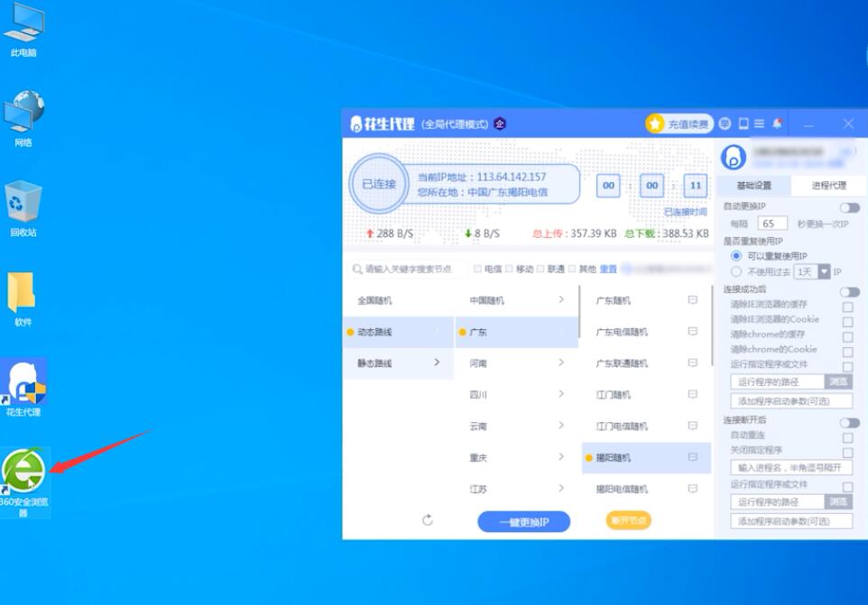Expand the 静态路线 route category
Screen dimensions: 868x605
pos(399,363)
